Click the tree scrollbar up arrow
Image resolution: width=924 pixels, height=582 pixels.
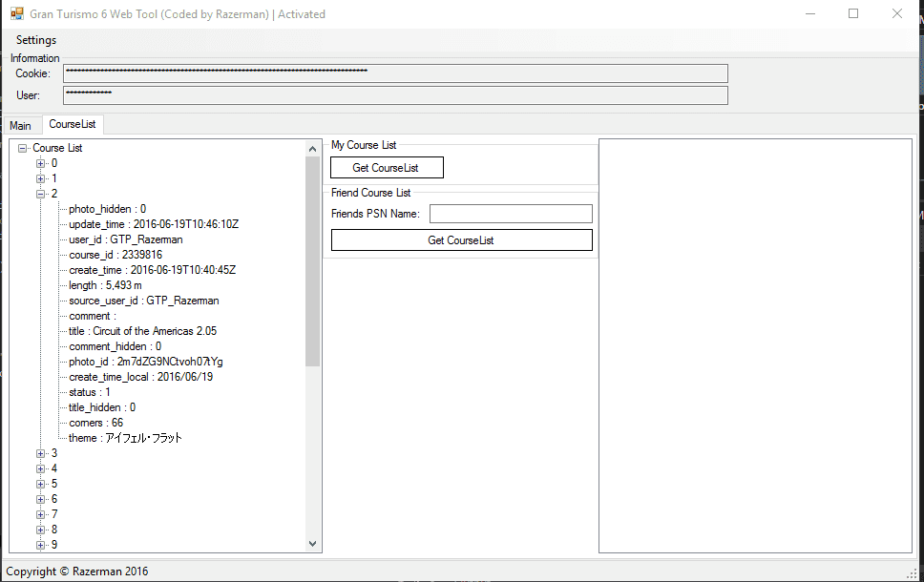(x=312, y=149)
